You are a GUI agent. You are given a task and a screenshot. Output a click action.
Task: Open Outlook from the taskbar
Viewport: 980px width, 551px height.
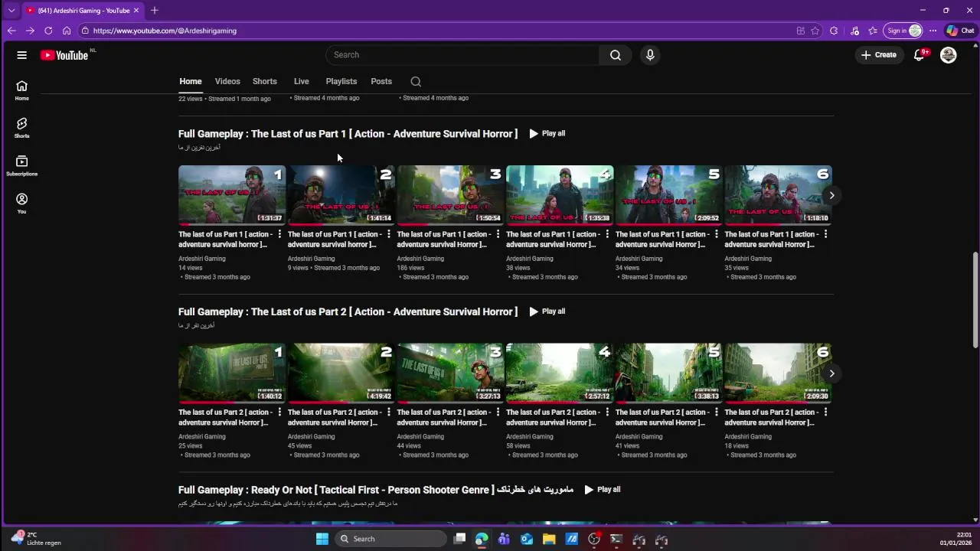527,539
